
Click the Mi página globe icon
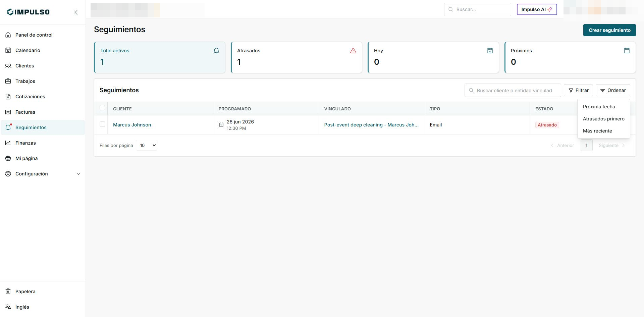pos(8,158)
